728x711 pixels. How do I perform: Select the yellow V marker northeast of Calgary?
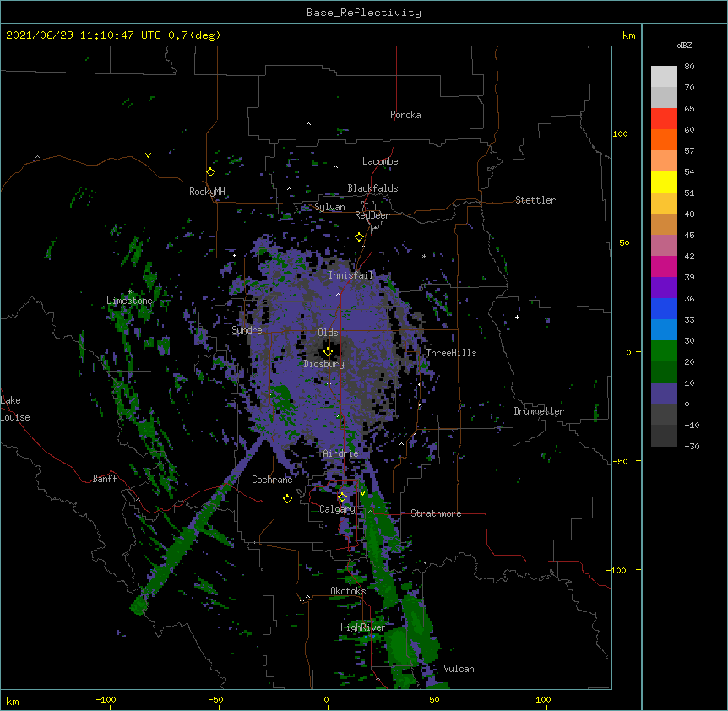[x=362, y=493]
